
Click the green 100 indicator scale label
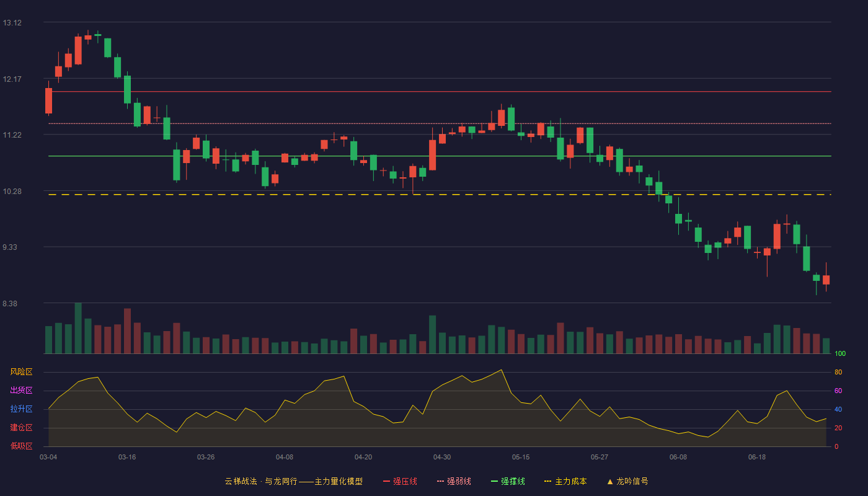(840, 354)
